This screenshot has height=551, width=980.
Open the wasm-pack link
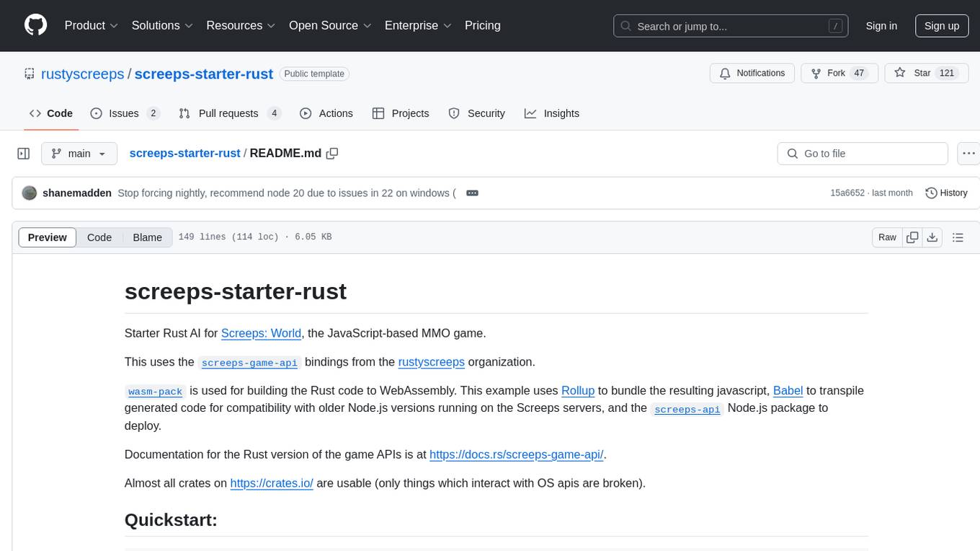point(155,392)
